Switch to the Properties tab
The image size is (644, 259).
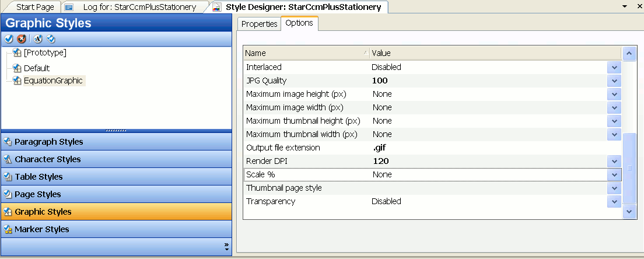coord(259,24)
